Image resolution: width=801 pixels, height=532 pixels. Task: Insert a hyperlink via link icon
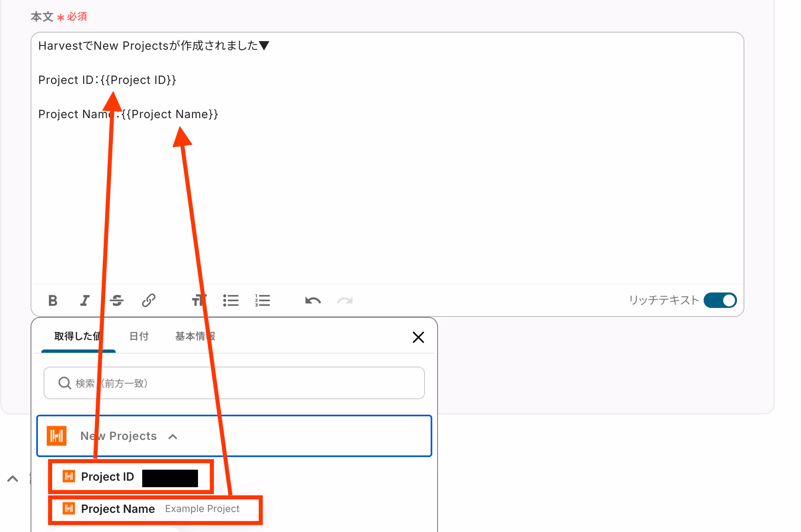(149, 301)
